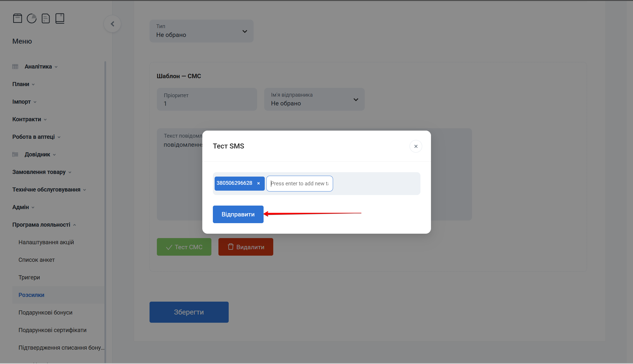Image resolution: width=633 pixels, height=364 pixels.
Task: Remove the 380506296628 phone tag
Action: [258, 183]
